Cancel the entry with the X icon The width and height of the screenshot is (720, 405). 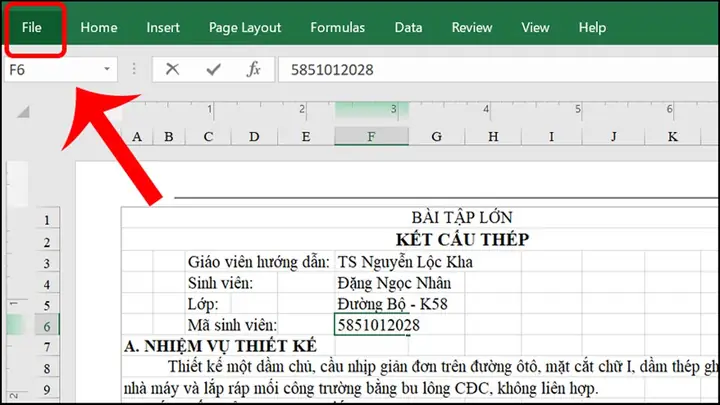[x=172, y=69]
